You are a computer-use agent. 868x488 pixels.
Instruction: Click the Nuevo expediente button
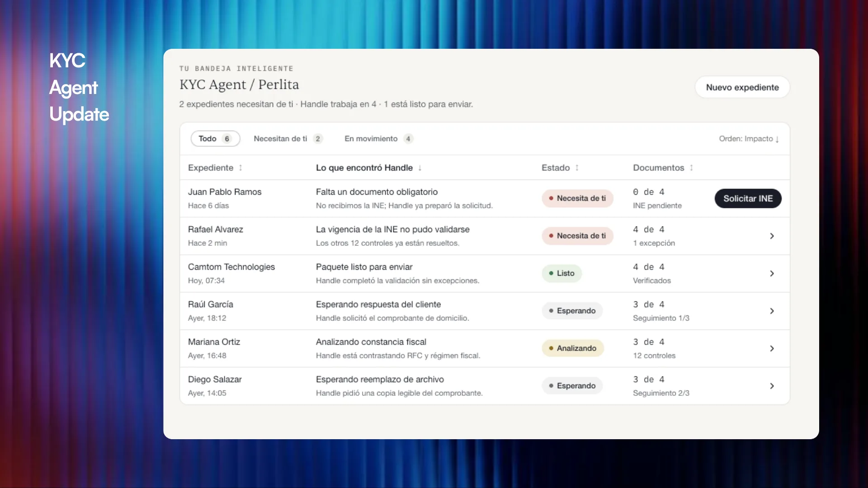pyautogui.click(x=742, y=87)
